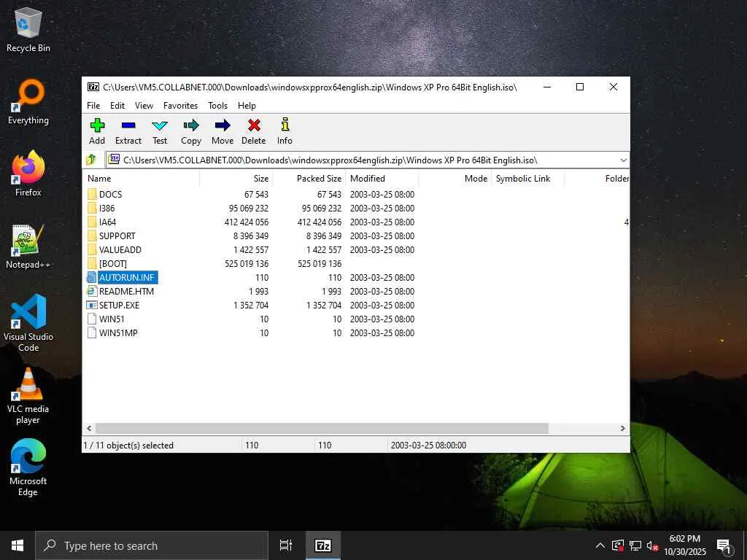Click the 7-Zip taskbar button
747x560 pixels.
click(323, 545)
